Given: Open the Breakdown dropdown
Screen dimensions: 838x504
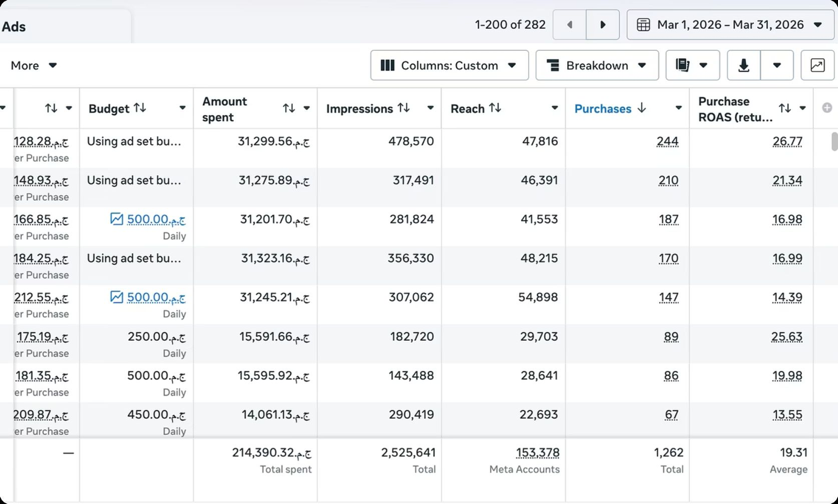Looking at the screenshot, I should (597, 65).
